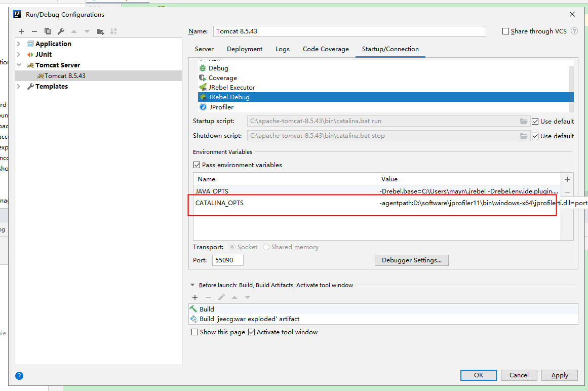588x391 pixels.
Task: Select the JAVA_OPTS variable row
Action: tap(377, 191)
